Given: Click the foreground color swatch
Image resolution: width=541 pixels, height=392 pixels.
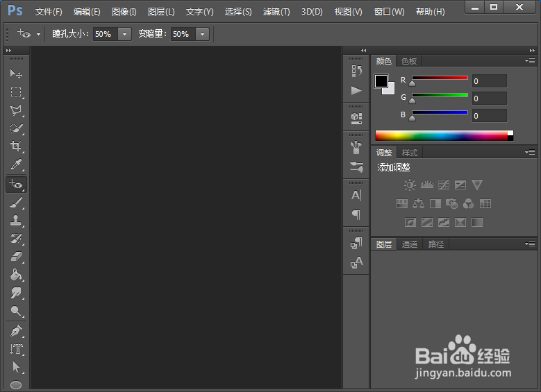Looking at the screenshot, I should point(381,81).
